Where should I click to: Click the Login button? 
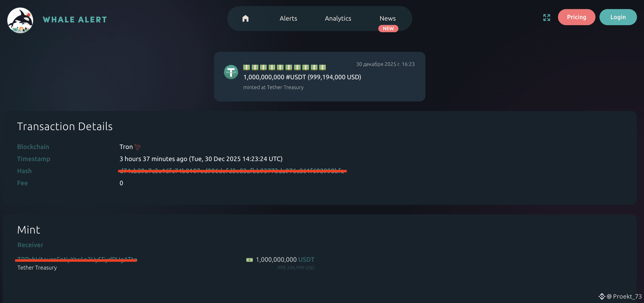[x=618, y=17]
